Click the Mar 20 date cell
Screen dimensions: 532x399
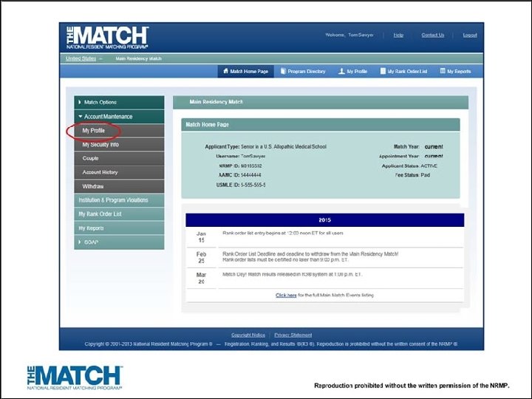click(201, 279)
